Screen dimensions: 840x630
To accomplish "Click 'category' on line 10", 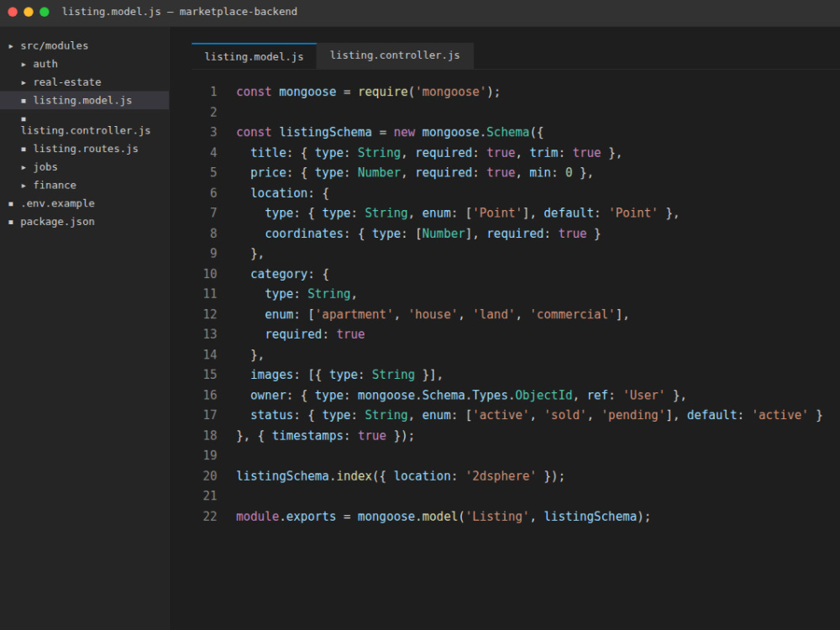I will tap(279, 274).
